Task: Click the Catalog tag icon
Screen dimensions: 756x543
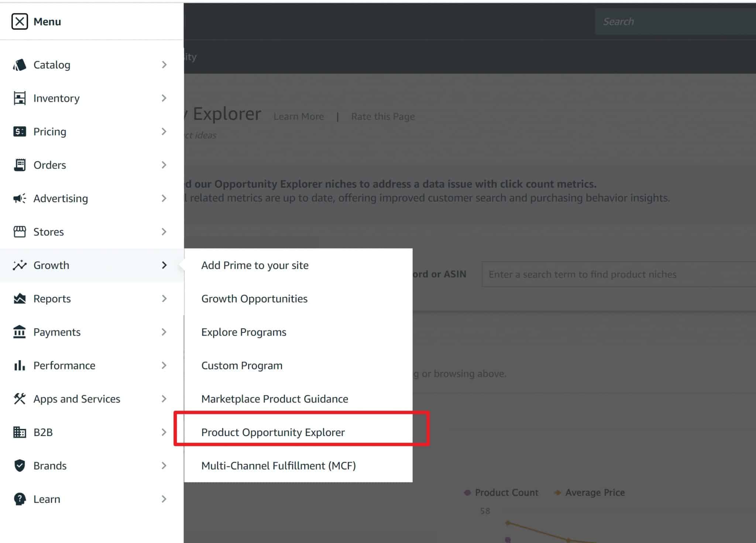Action: coord(20,65)
